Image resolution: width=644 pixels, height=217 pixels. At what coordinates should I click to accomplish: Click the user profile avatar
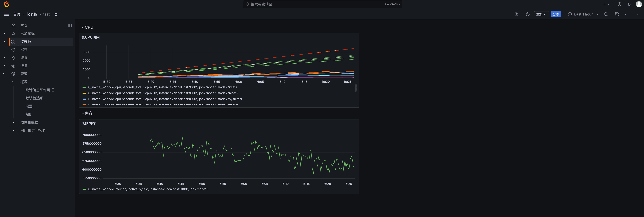(638, 4)
